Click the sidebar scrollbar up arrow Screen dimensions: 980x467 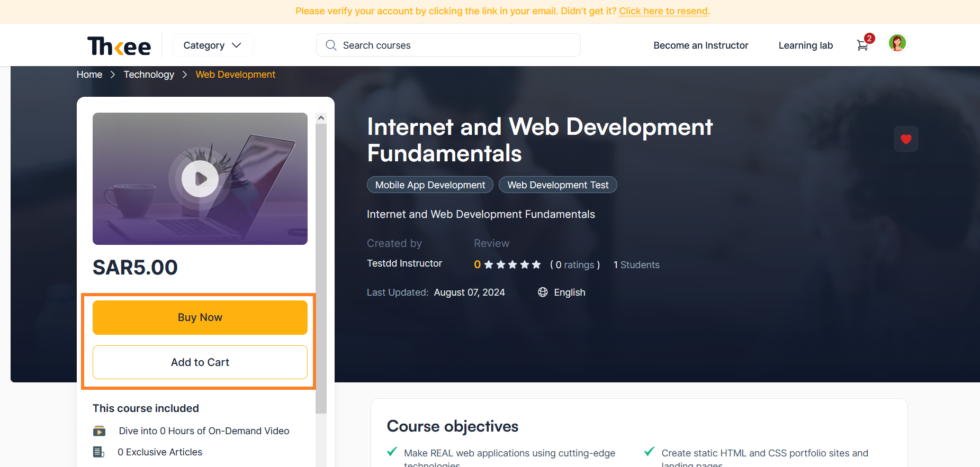(x=321, y=118)
